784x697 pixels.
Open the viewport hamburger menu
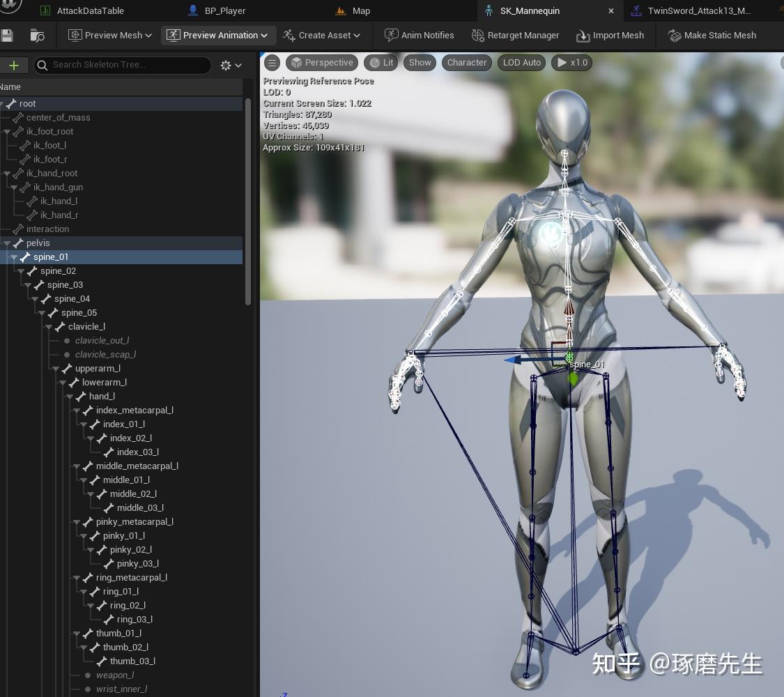pos(272,63)
